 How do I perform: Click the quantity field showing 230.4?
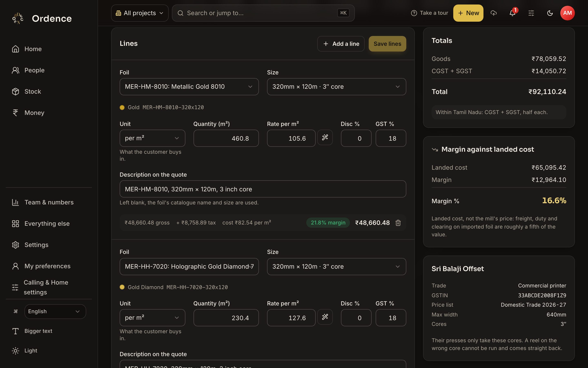(x=226, y=318)
